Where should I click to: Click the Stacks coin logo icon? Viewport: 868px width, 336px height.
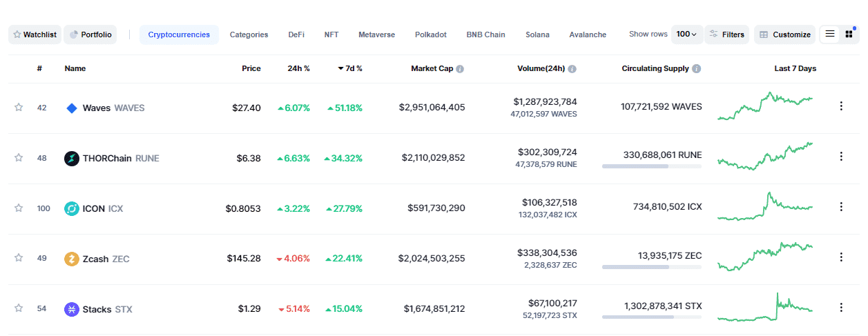(71, 309)
